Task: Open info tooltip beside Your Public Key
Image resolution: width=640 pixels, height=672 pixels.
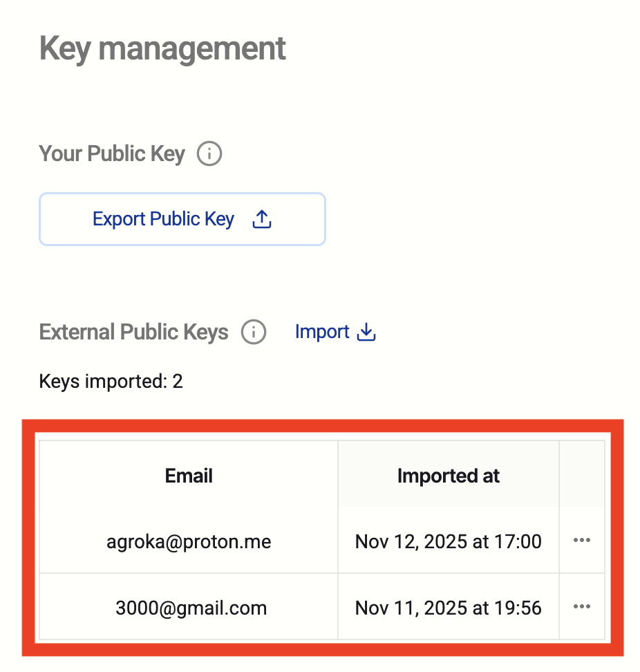Action: pyautogui.click(x=209, y=153)
